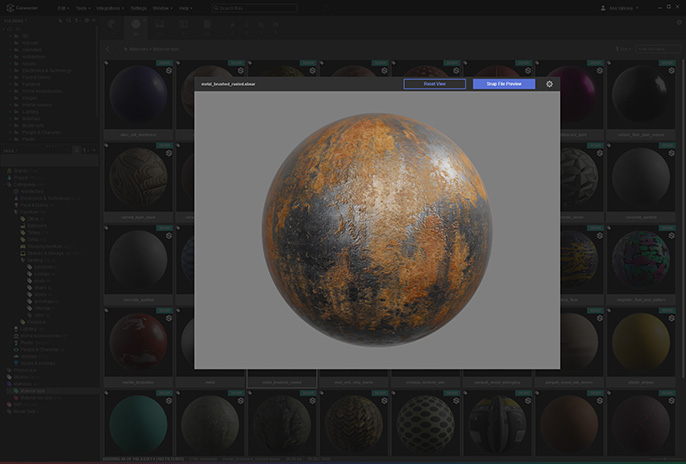This screenshot has height=464, width=686.
Task: Open the carved_layer_stack material thumbnail
Action: point(138,177)
